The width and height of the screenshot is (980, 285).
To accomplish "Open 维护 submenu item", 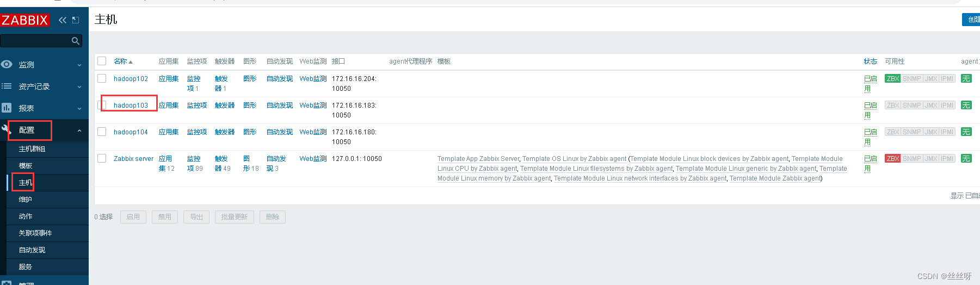I will pos(26,200).
